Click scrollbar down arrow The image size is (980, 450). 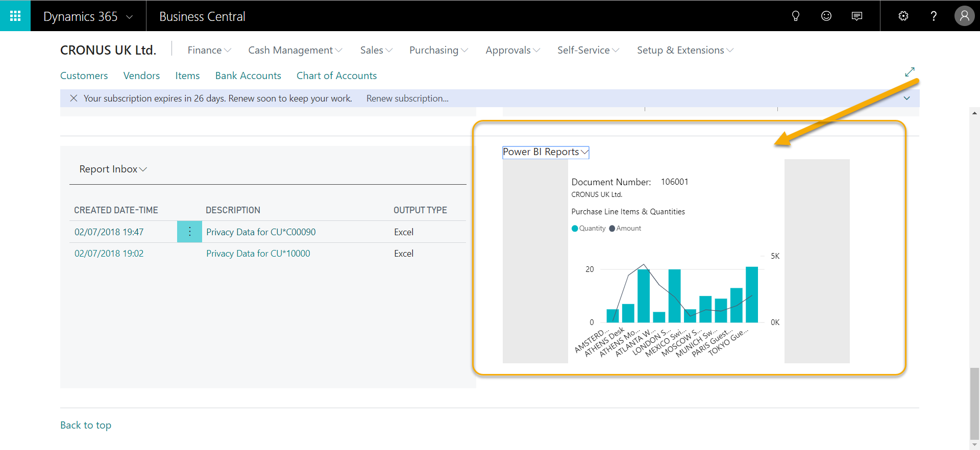point(974,444)
